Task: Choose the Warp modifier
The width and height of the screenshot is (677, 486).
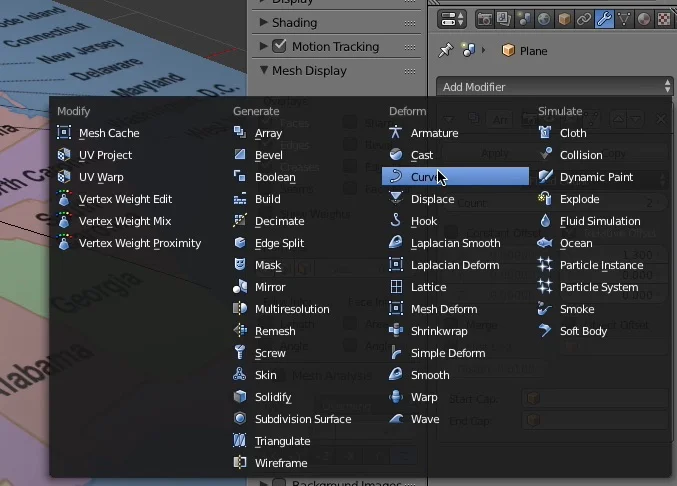Action: pyautogui.click(x=424, y=397)
